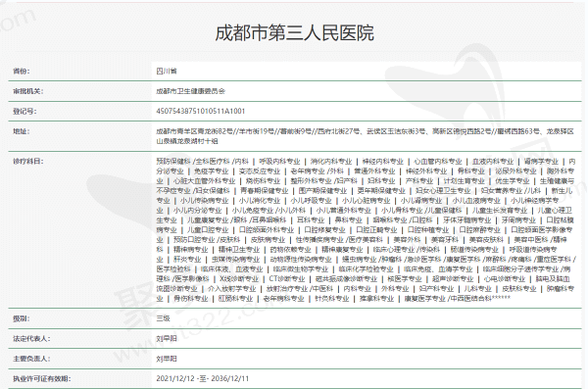Click 小儿血液病专业 specialty
The width and height of the screenshot is (588, 389).
coord(476,201)
